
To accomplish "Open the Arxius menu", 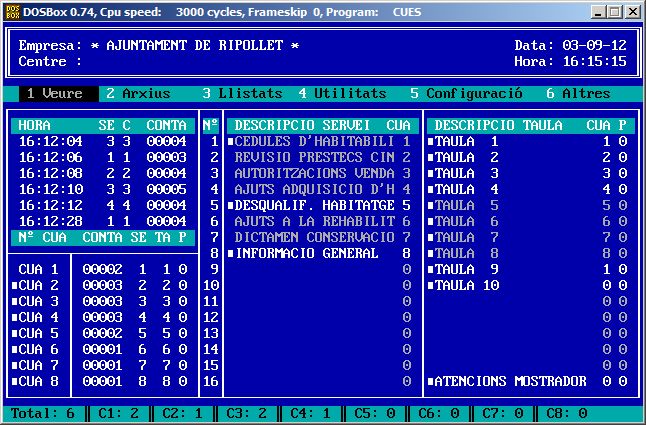I will tap(138, 93).
